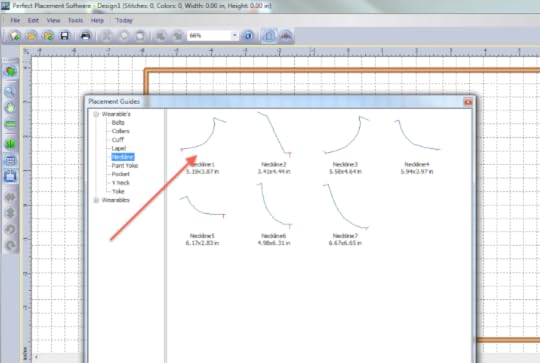Screen dimensions: 540x363
Task: Select the Wearables root tree label
Action: click(115, 200)
